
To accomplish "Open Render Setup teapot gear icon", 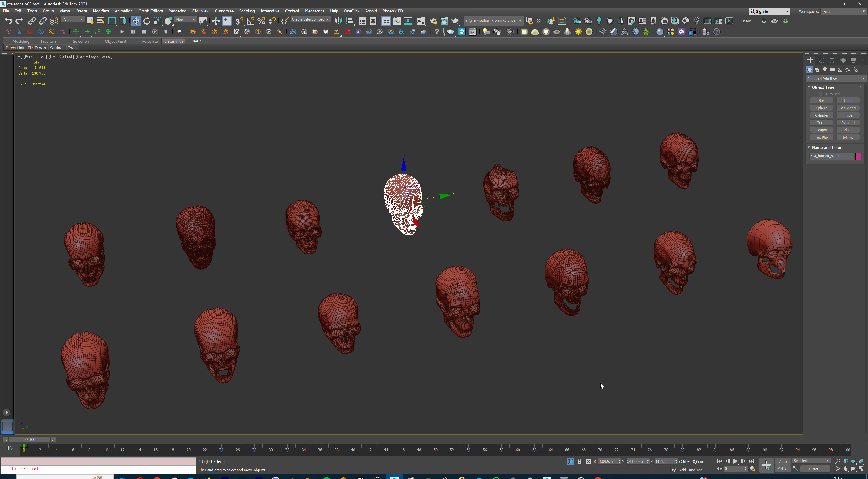I will [x=433, y=21].
